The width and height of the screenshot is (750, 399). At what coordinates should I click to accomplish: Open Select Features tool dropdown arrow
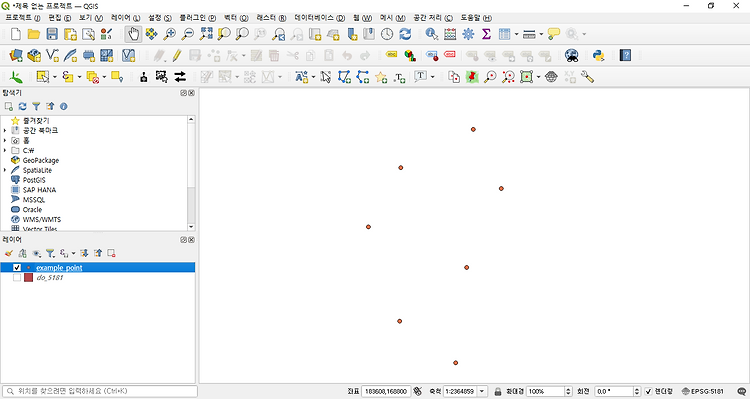(55, 77)
